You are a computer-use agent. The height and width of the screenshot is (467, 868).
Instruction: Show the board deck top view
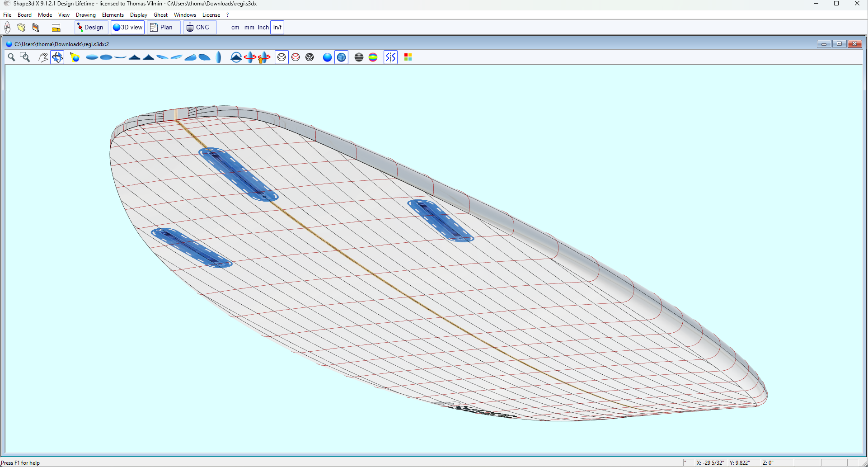click(92, 57)
